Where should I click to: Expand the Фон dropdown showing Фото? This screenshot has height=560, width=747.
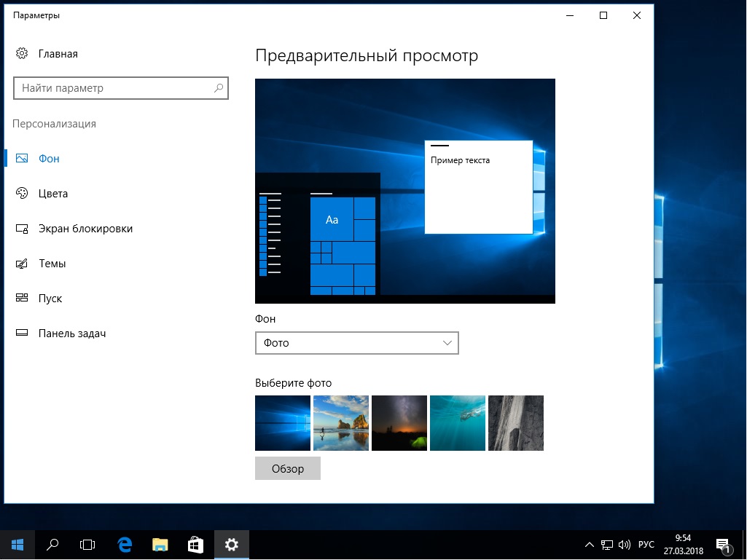pyautogui.click(x=356, y=343)
